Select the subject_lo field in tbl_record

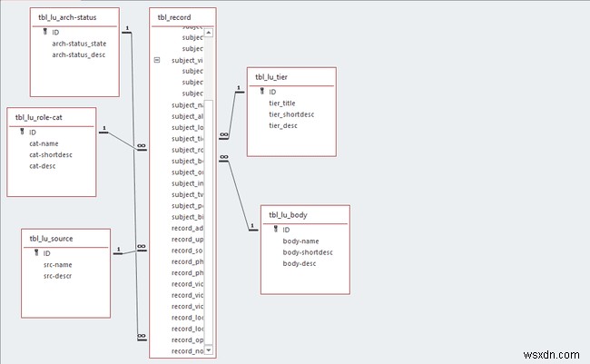(x=187, y=128)
